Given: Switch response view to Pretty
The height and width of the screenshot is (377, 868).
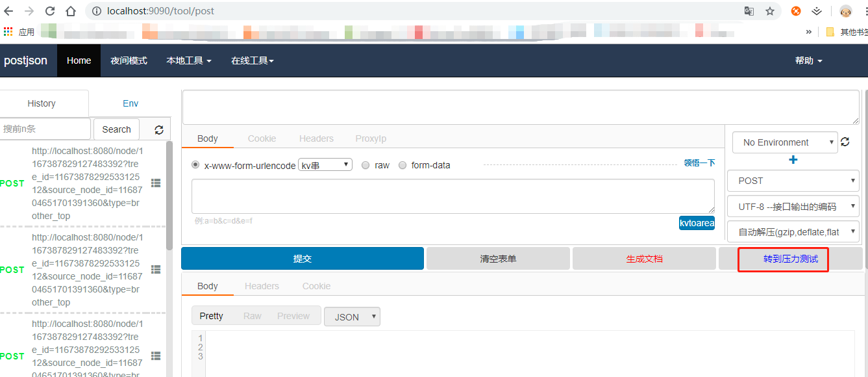Looking at the screenshot, I should click(x=211, y=316).
